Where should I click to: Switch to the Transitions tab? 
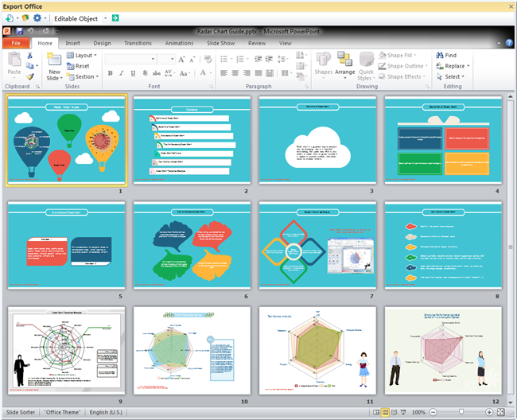point(138,43)
